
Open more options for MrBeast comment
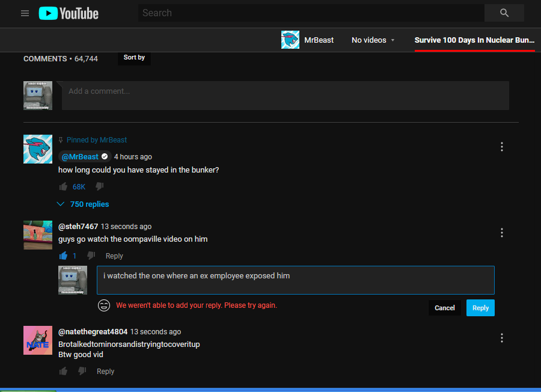coord(502,147)
